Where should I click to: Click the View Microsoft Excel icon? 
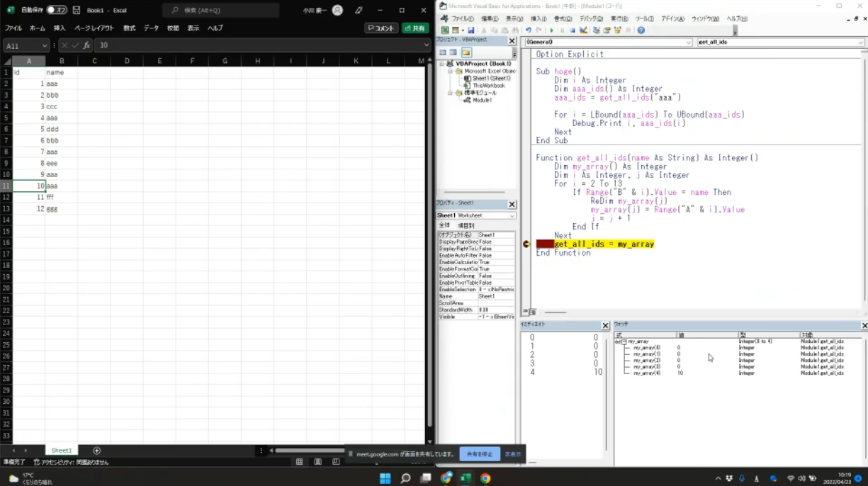(445, 30)
